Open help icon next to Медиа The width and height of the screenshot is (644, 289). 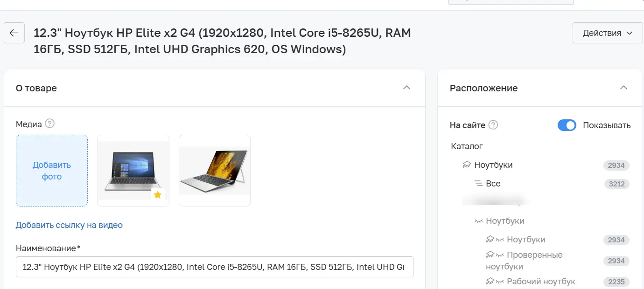[50, 124]
